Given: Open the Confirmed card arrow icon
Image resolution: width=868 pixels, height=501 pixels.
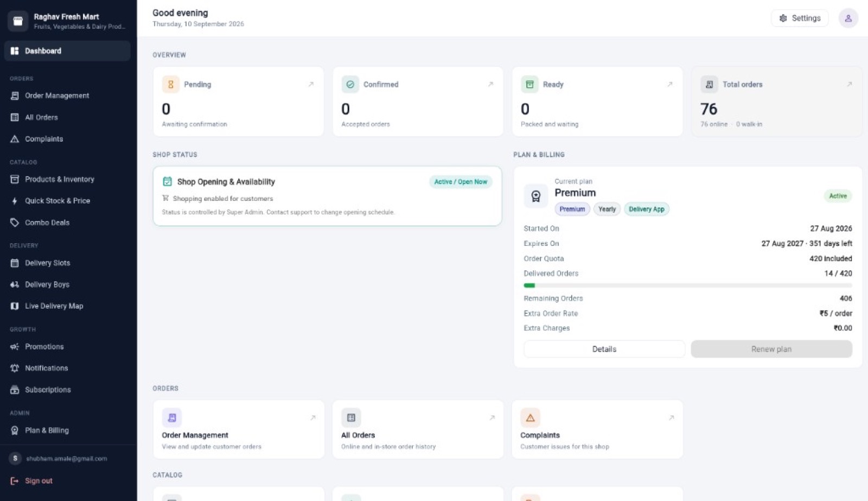Looking at the screenshot, I should click(490, 84).
